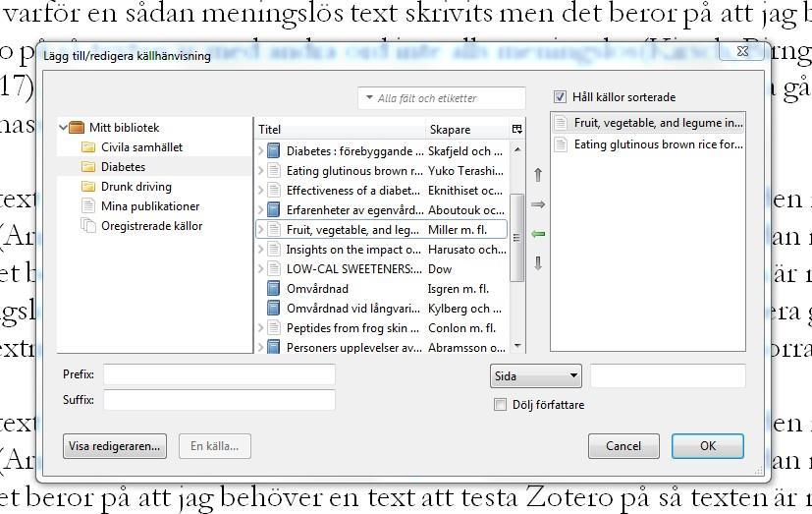Select 'Omvårdnad vid långvari...' by Kylberg
Viewport: 812px width, 514px height.
coord(382,309)
